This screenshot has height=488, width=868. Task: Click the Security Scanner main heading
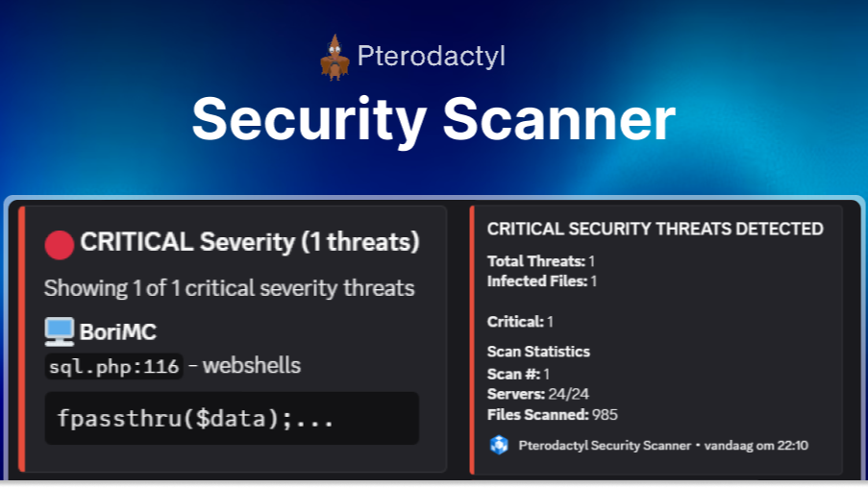pos(434,120)
